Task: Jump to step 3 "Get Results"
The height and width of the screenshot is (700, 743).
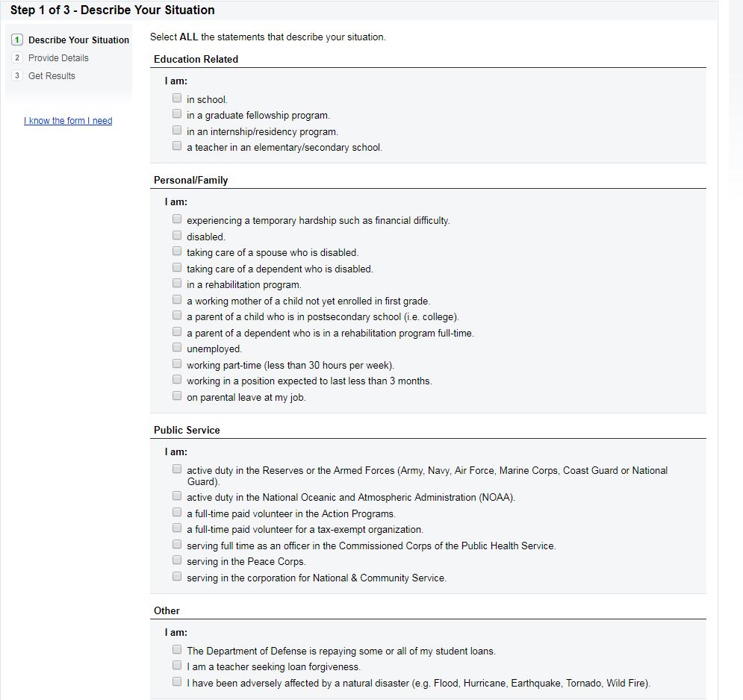Action: click(x=52, y=76)
